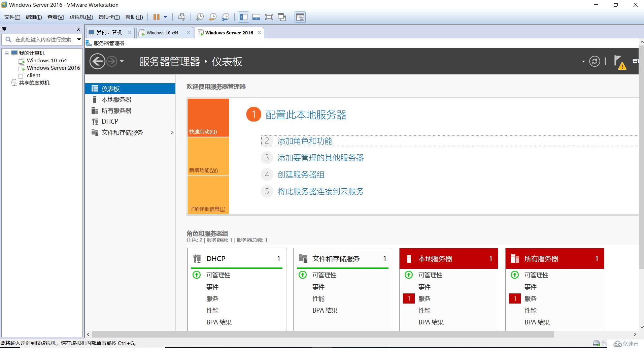Toggle the console view button
Screen dimensions: 644x348
[x=300, y=17]
